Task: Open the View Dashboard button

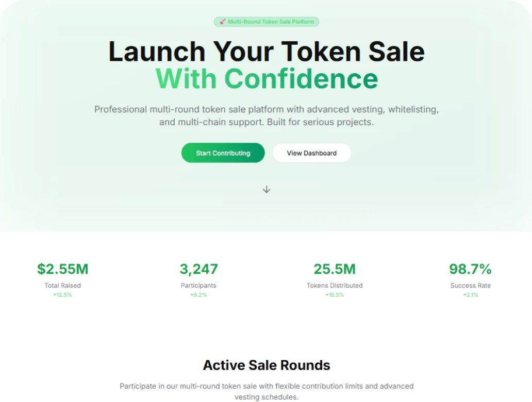Action: click(311, 153)
